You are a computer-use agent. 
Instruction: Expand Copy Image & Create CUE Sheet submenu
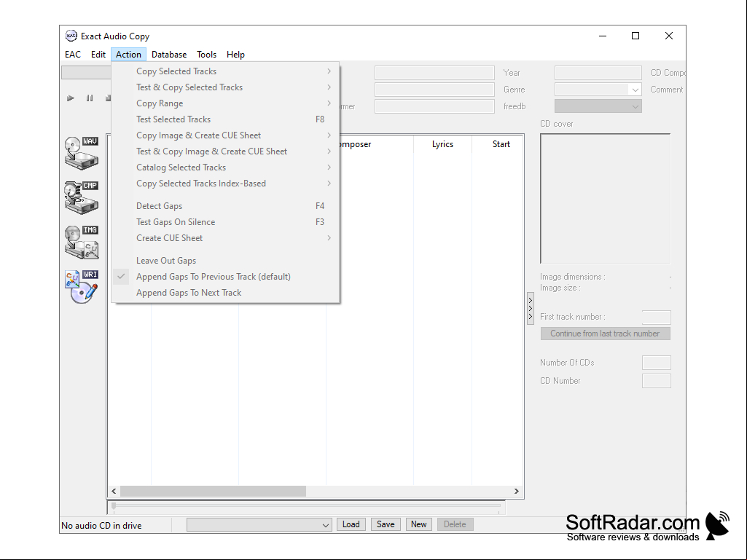tap(225, 135)
